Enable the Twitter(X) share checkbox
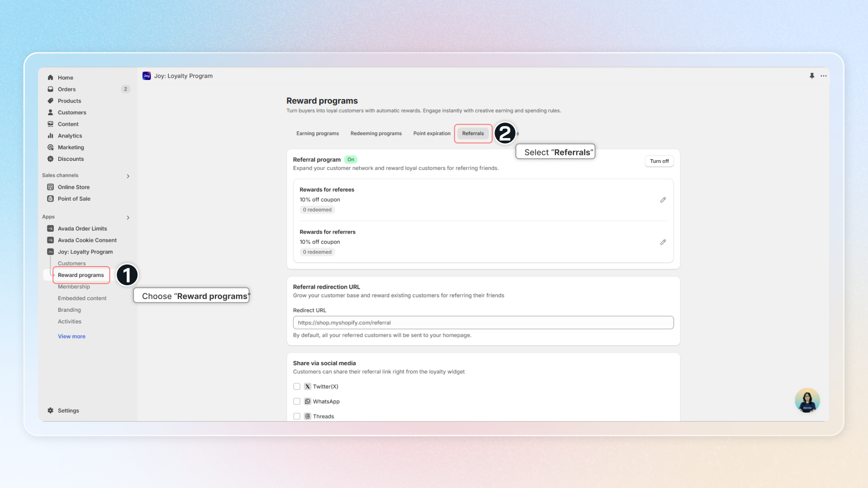Image resolution: width=868 pixels, height=488 pixels. tap(297, 386)
